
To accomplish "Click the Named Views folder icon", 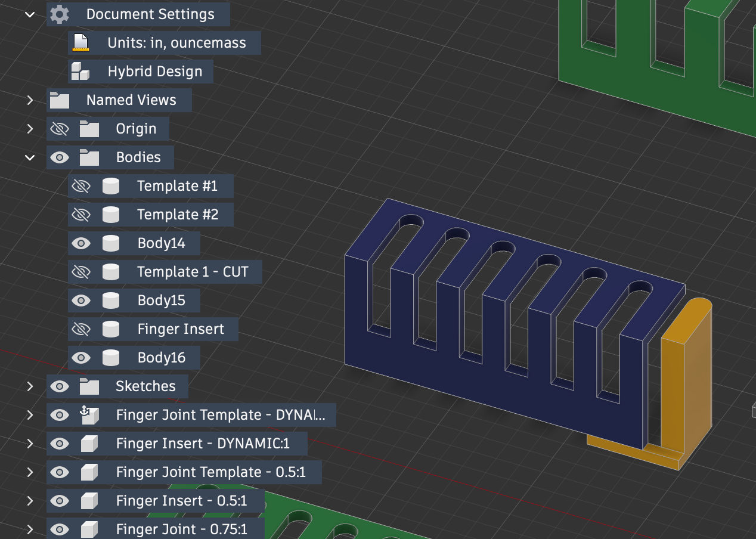I will (x=60, y=100).
